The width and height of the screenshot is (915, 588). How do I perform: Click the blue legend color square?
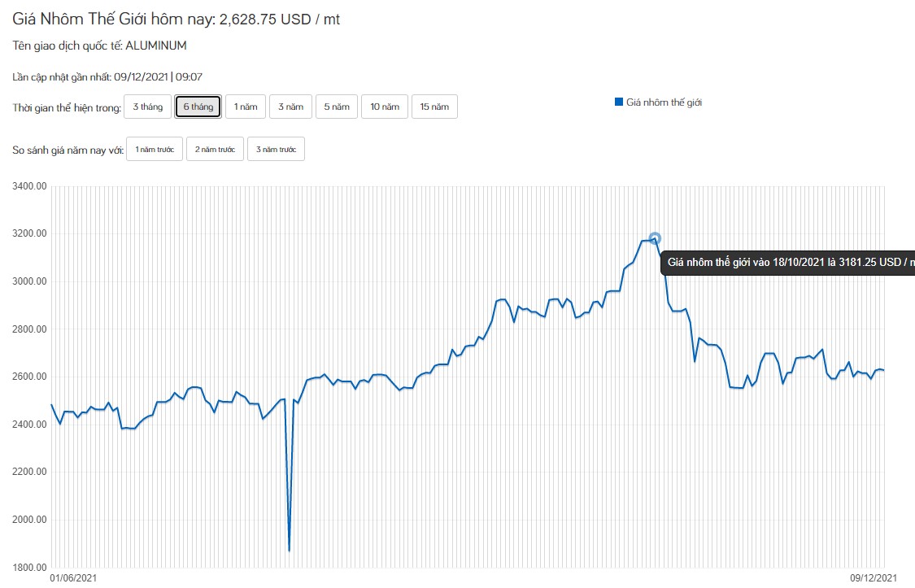[619, 102]
